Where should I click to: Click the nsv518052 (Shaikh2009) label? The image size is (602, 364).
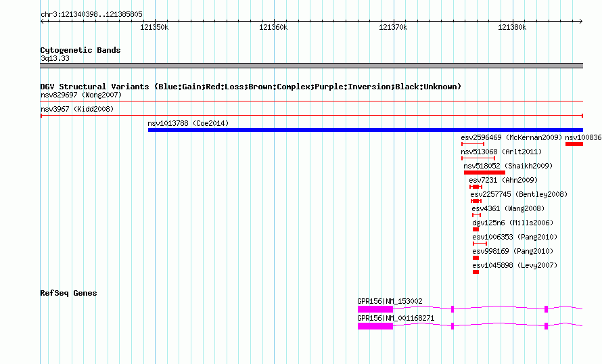point(508,166)
